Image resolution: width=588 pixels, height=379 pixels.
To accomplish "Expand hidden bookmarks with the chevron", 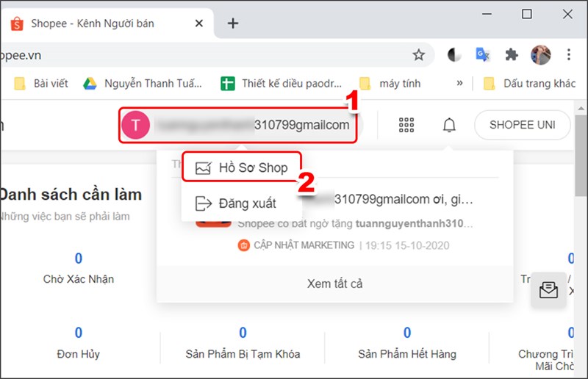I will tap(460, 83).
